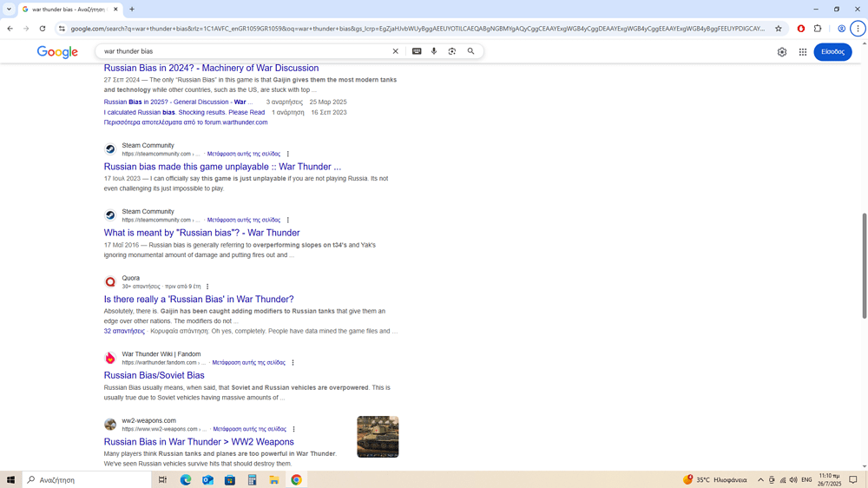This screenshot has width=868, height=488.
Task: Open options for 'Russian bias made this game unplayable' result
Action: pyautogui.click(x=288, y=154)
